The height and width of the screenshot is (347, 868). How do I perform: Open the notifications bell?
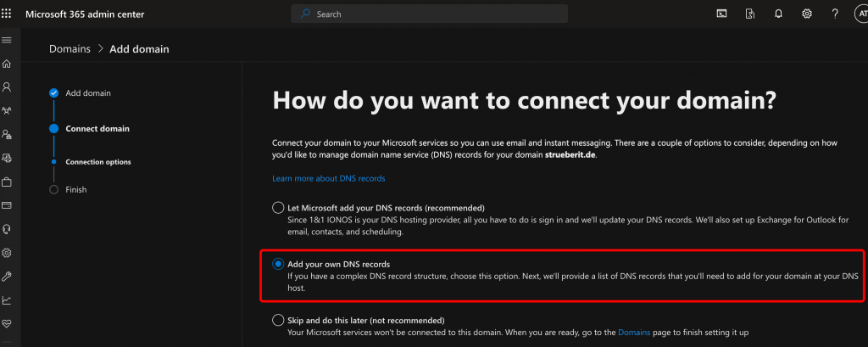(778, 14)
